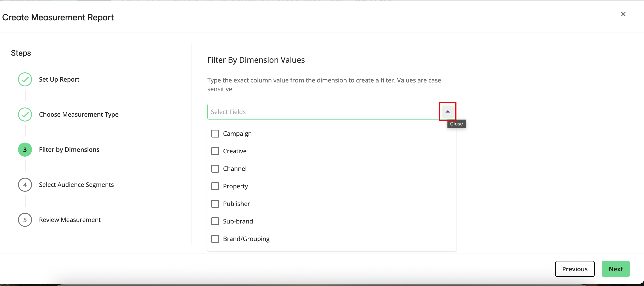
Task: Navigate to Review Measurement step
Action: click(70, 220)
